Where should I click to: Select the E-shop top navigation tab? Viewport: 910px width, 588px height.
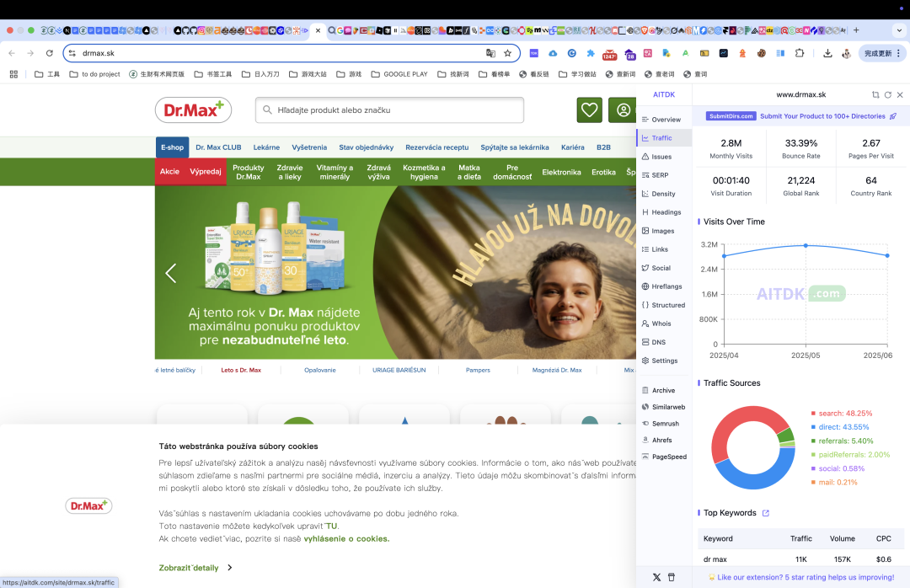(x=172, y=147)
